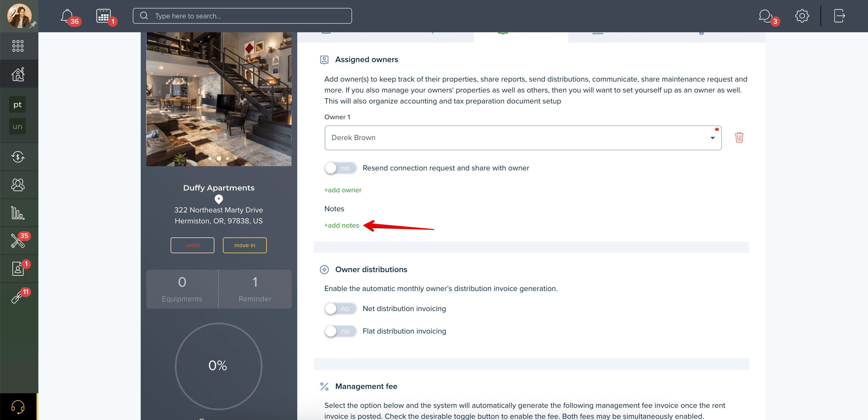Image resolution: width=868 pixels, height=420 pixels.
Task: Select the 'un' sidebar item
Action: tap(17, 127)
